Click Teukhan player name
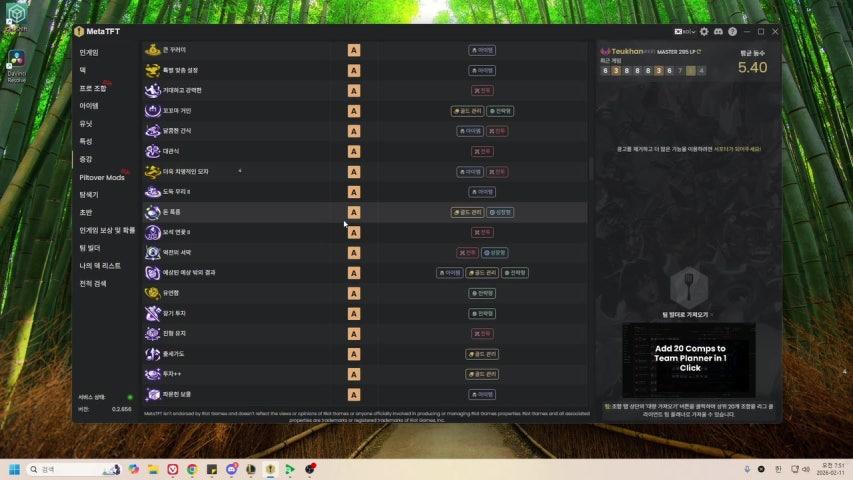 627,51
